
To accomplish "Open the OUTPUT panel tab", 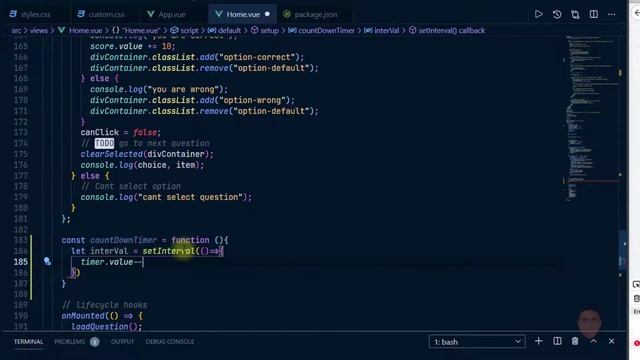I will tap(122, 342).
